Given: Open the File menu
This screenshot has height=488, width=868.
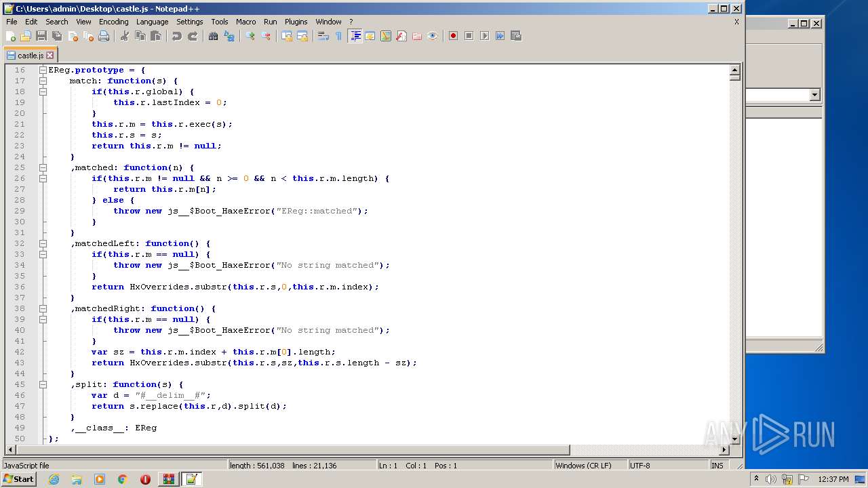Looking at the screenshot, I should tap(12, 22).
